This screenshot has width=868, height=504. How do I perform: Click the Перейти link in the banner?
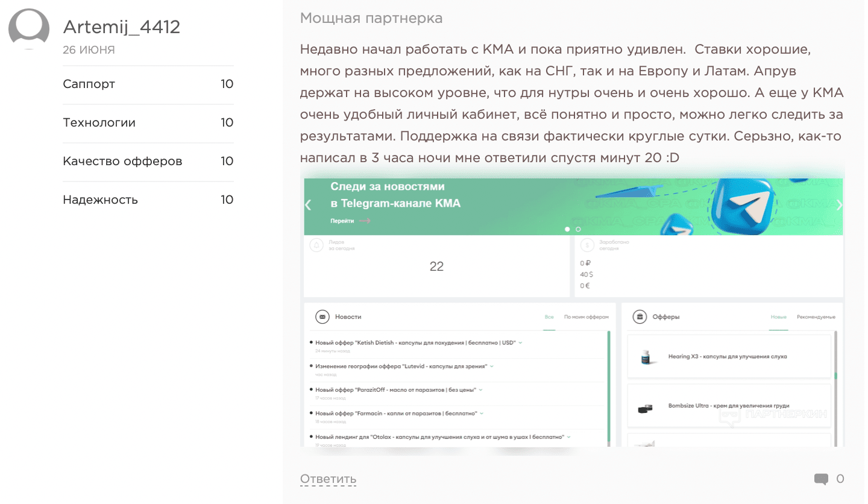pyautogui.click(x=342, y=221)
